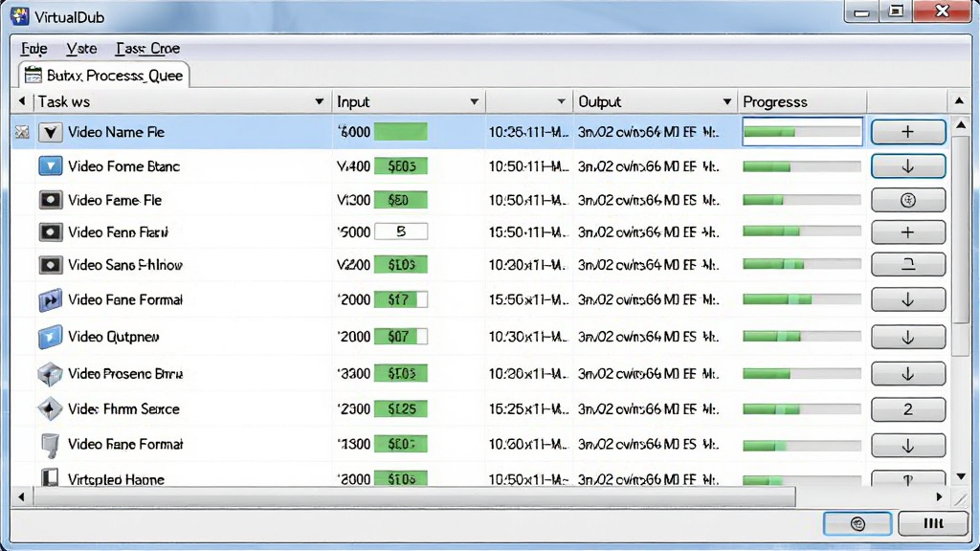This screenshot has height=551, width=980.
Task: Select the Video Name Fle row text
Action: tap(116, 132)
